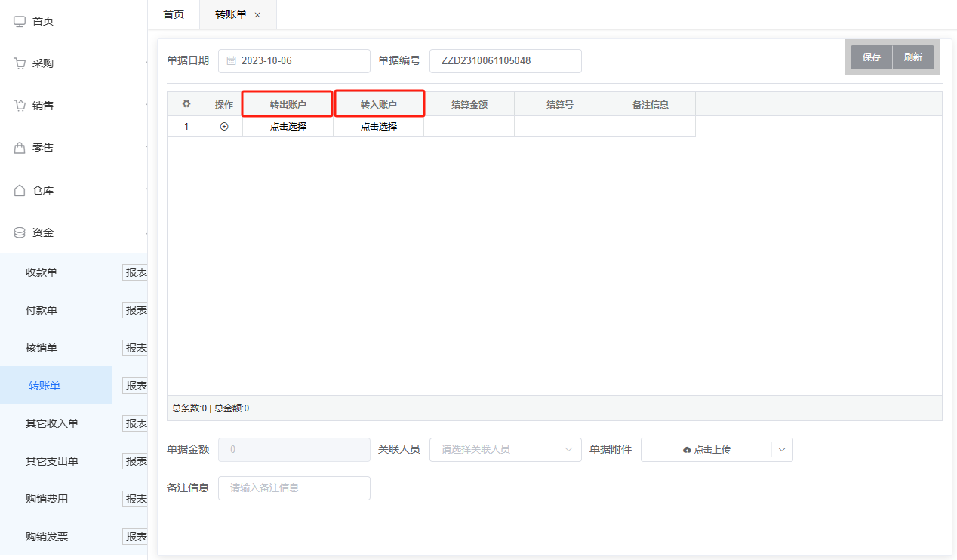Click the 保存 button
The width and height of the screenshot is (957, 560).
[x=871, y=57]
